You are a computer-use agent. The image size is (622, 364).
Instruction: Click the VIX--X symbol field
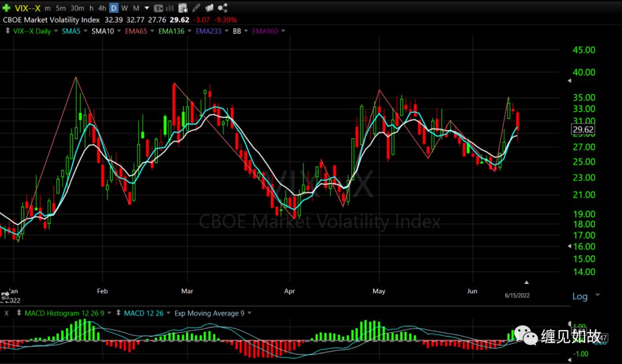click(x=28, y=8)
